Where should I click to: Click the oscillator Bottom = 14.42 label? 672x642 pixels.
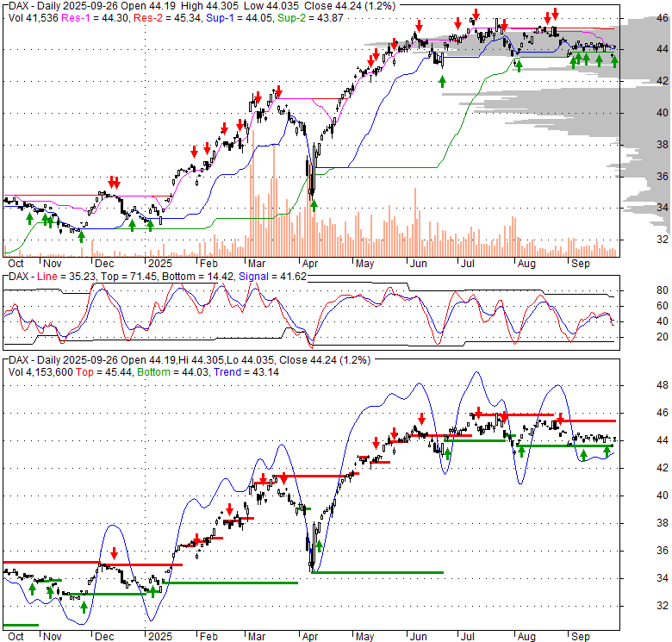click(x=198, y=277)
